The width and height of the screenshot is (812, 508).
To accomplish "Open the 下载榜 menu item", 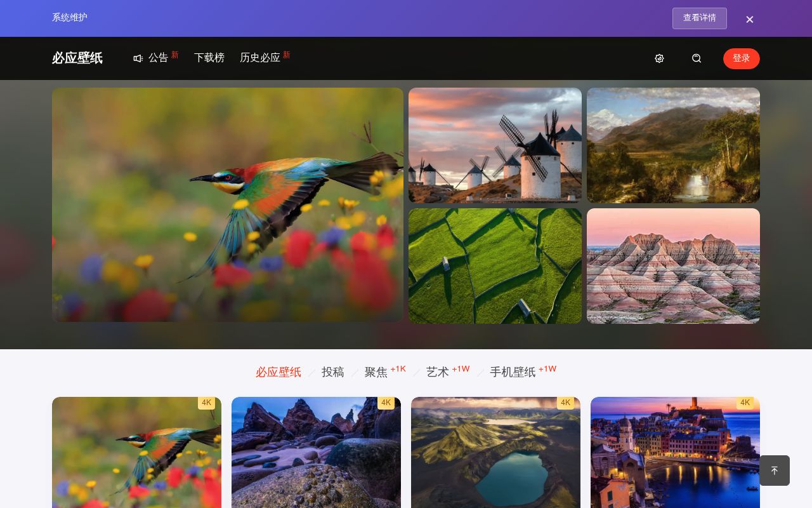I will click(x=209, y=58).
